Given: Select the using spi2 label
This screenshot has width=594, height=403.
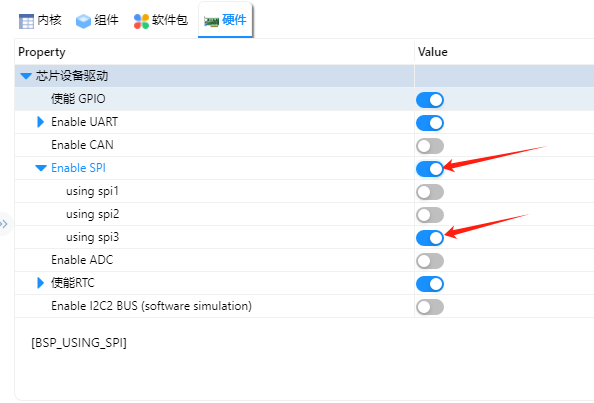Looking at the screenshot, I should pos(92,214).
